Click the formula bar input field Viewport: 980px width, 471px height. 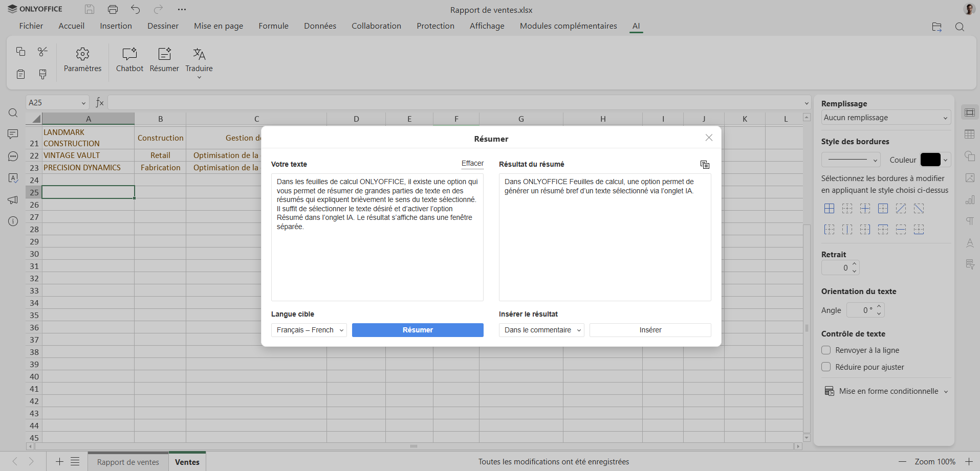[455, 103]
